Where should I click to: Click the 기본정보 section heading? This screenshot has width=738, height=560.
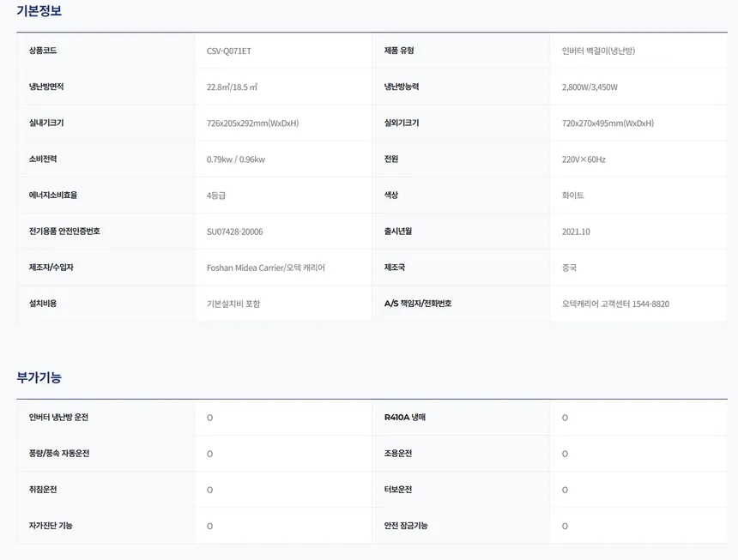coord(39,11)
